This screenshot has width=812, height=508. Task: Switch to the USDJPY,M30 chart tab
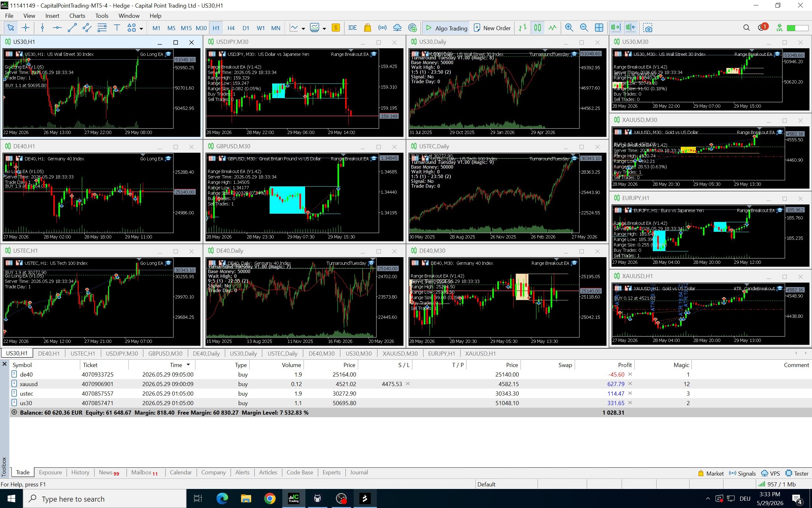(x=122, y=353)
